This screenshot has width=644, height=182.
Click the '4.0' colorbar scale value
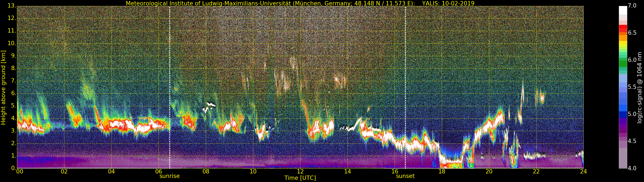[x=632, y=168]
